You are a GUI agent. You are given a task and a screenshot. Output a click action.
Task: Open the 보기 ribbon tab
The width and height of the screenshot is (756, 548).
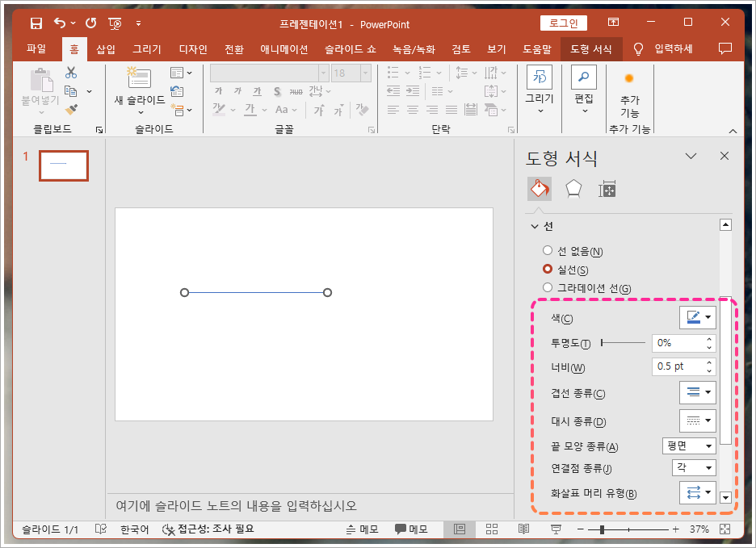(x=496, y=48)
